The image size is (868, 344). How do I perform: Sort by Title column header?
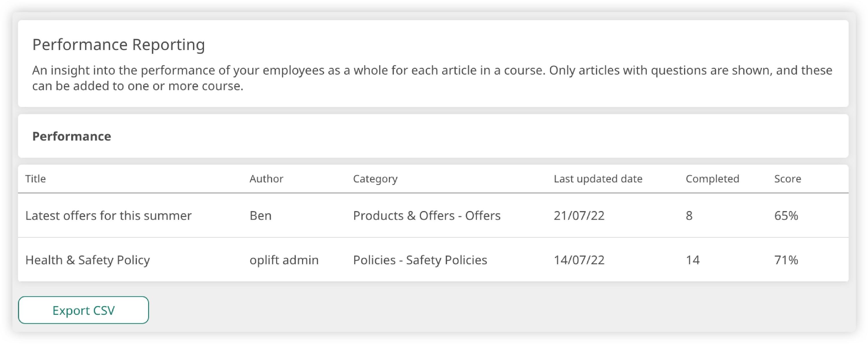coord(35,179)
